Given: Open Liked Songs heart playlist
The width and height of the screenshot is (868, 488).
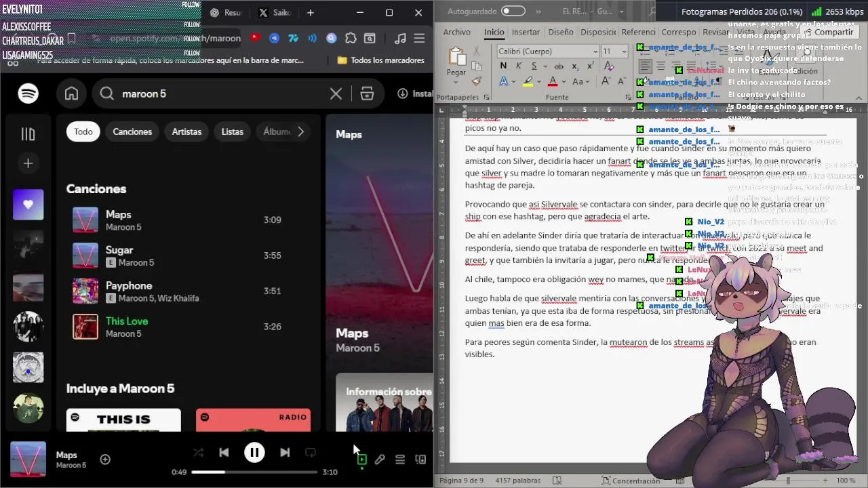Looking at the screenshot, I should point(28,204).
